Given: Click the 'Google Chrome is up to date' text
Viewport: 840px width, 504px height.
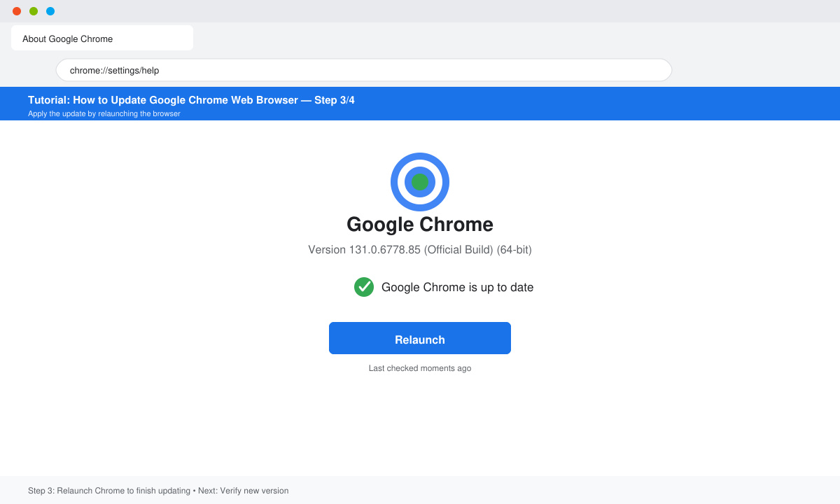Looking at the screenshot, I should [x=457, y=287].
